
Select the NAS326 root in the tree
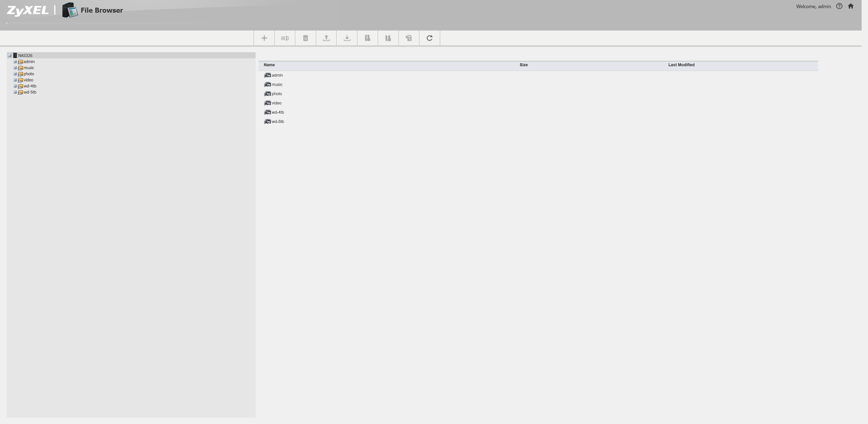click(25, 56)
